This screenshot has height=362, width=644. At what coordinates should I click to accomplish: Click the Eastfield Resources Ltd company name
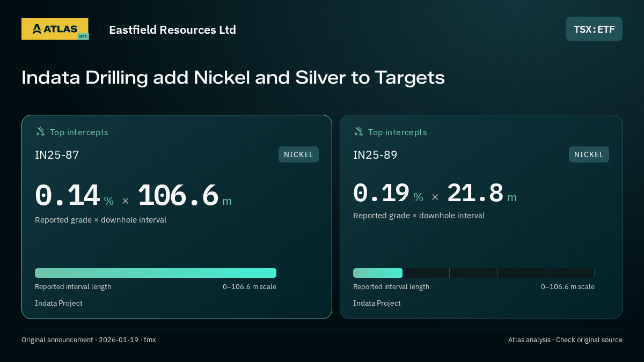point(172,29)
